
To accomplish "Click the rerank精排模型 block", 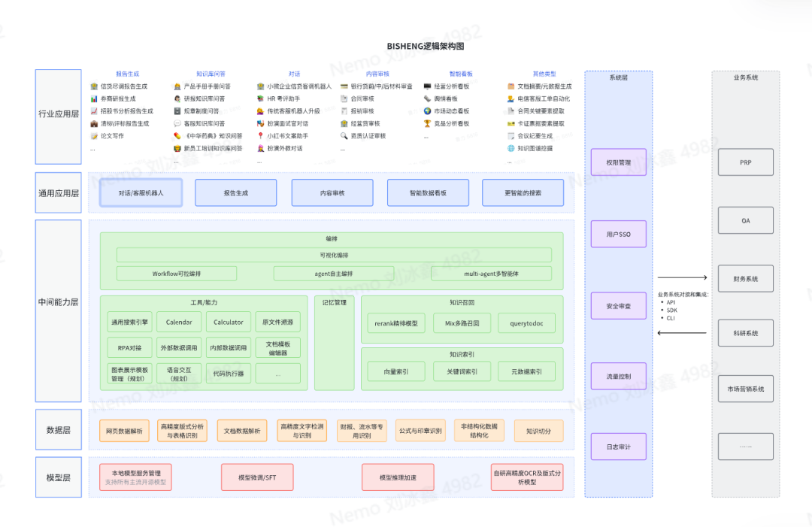I will click(396, 323).
